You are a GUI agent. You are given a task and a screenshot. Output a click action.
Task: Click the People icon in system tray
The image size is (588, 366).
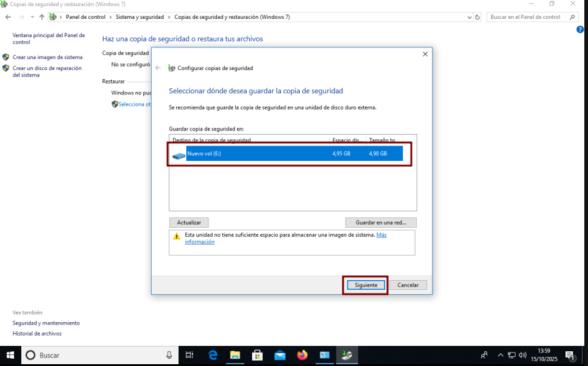pos(484,355)
